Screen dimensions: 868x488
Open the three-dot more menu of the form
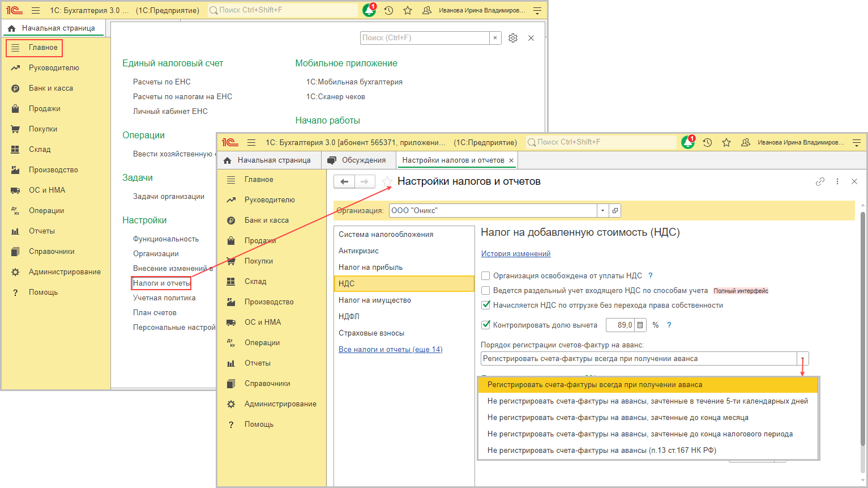[837, 181]
